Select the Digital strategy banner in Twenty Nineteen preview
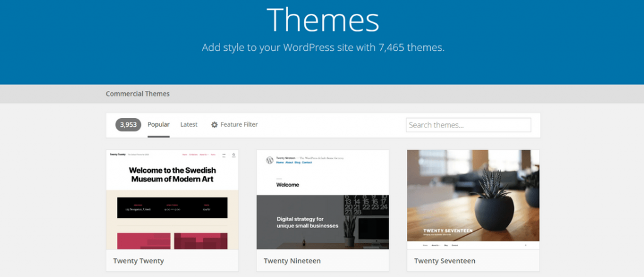Screen dimensions: 644x277 [x=308, y=222]
